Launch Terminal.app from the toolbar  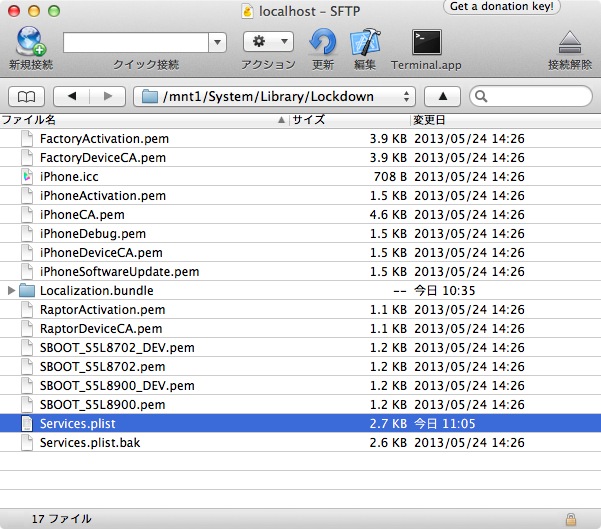click(x=427, y=42)
